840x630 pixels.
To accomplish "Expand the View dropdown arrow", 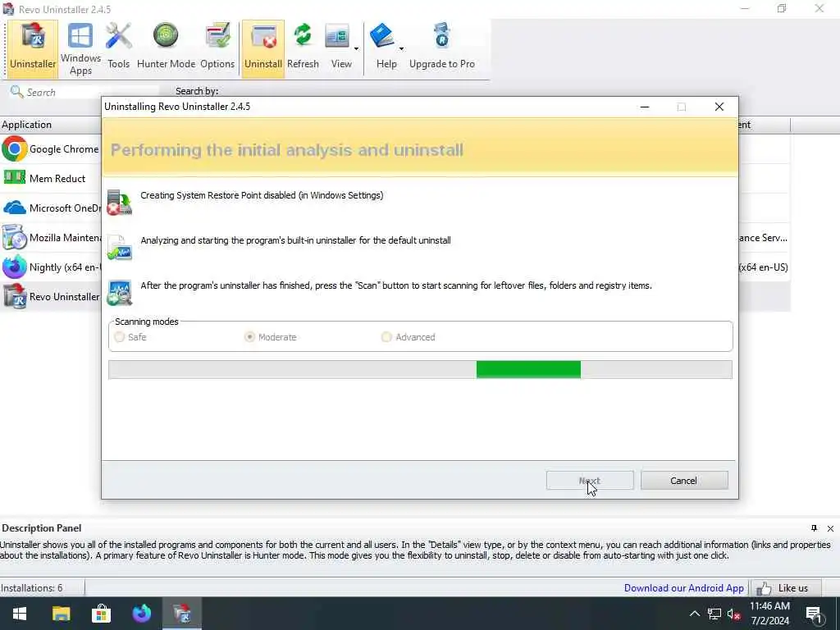I will pos(356,48).
